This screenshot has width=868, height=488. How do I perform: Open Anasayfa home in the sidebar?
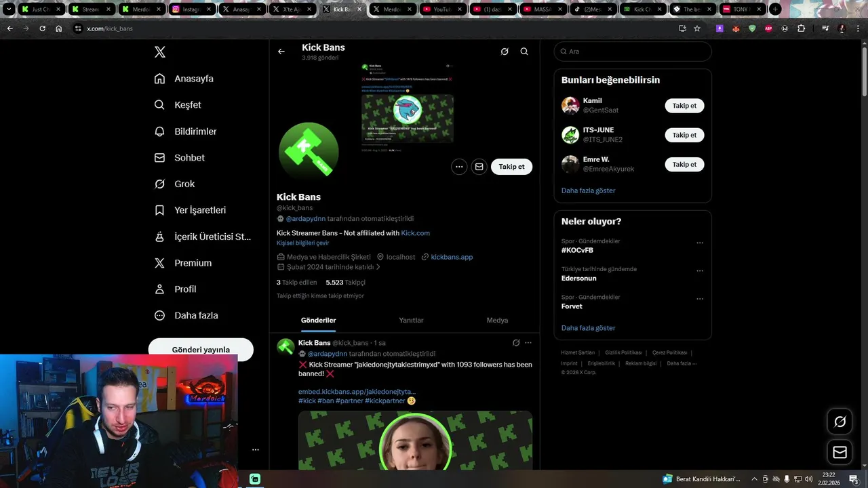(x=184, y=79)
